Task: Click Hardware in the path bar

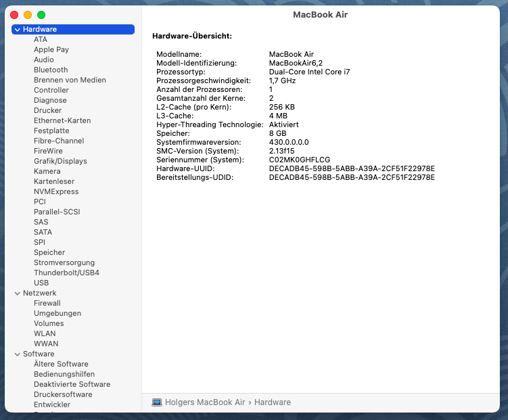Action: [x=273, y=402]
